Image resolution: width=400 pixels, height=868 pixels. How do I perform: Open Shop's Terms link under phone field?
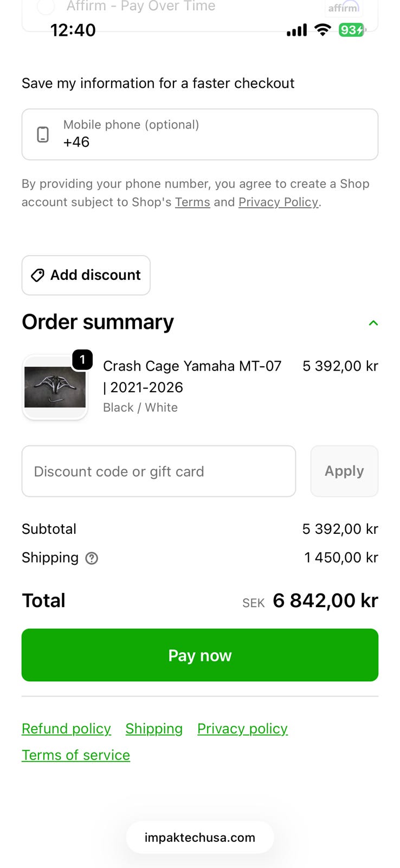pos(192,202)
